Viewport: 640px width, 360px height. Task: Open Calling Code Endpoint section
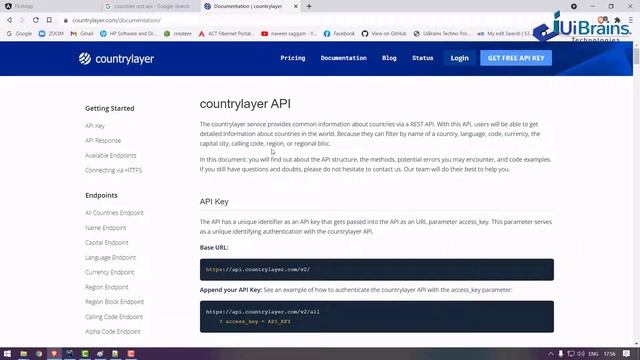(114, 317)
